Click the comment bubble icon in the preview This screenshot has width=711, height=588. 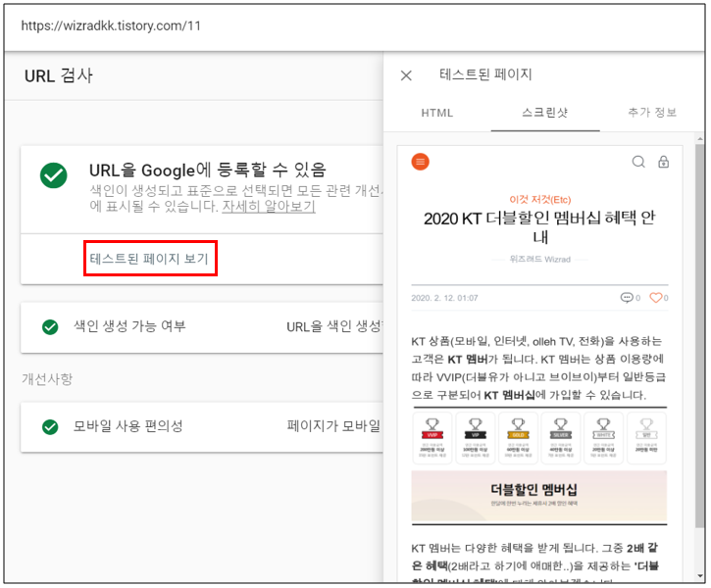[x=627, y=298]
